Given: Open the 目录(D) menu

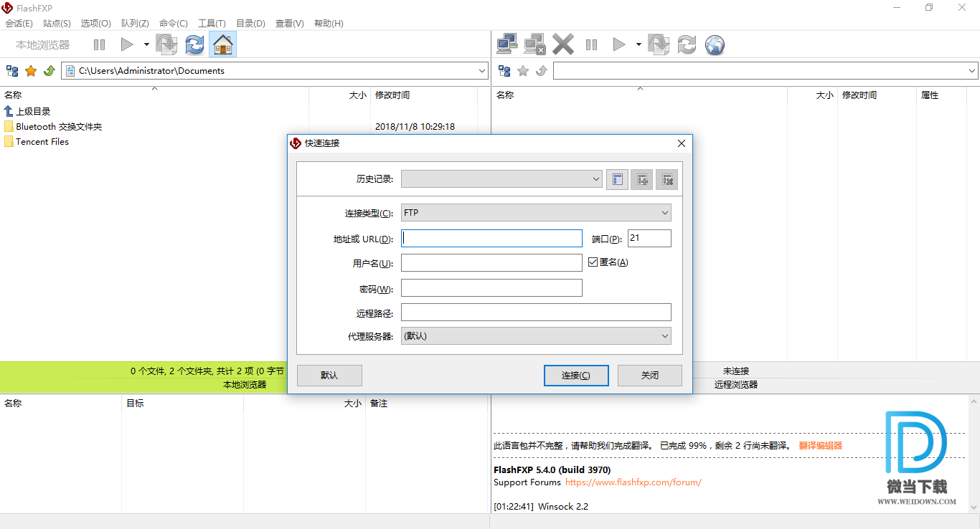Looking at the screenshot, I should coord(250,24).
